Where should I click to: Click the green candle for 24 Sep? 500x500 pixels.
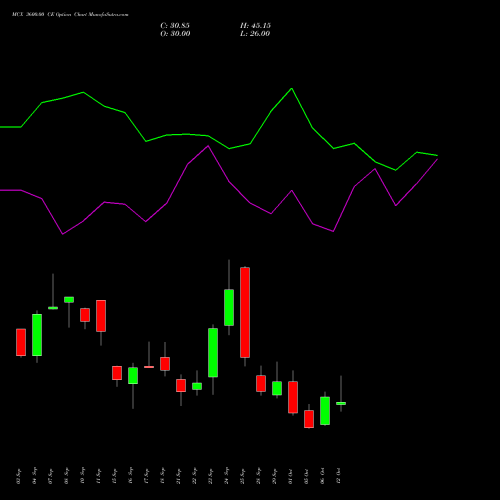(229, 307)
